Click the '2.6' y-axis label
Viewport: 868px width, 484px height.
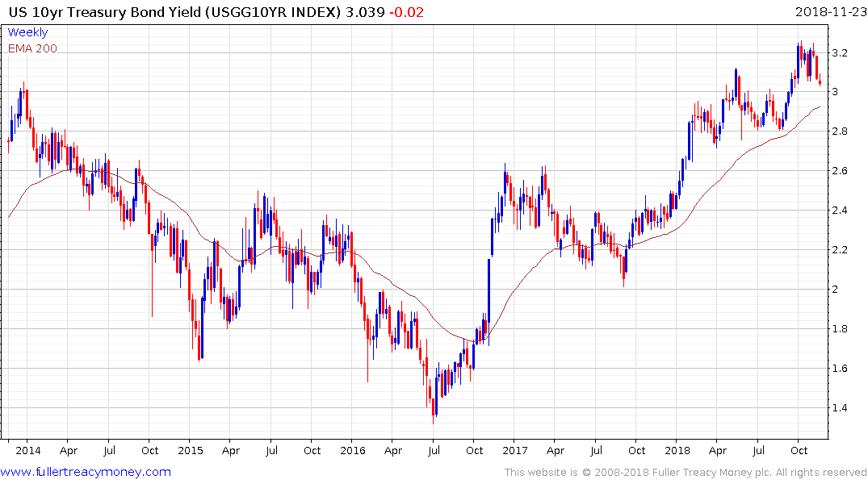point(839,170)
